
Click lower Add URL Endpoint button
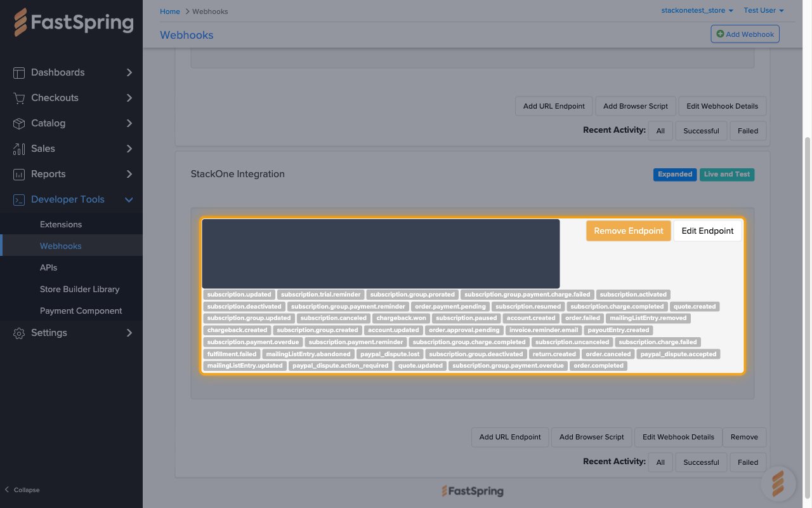pos(510,437)
